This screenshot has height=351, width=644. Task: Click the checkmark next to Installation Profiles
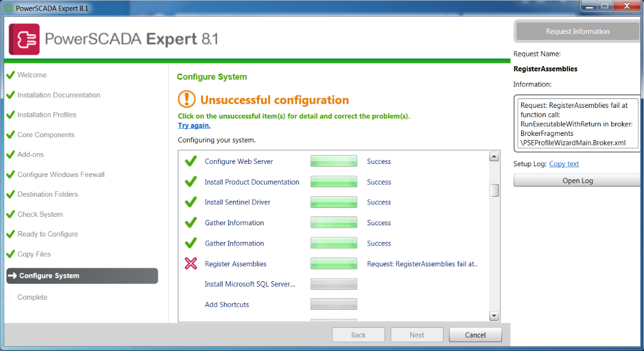click(x=11, y=114)
